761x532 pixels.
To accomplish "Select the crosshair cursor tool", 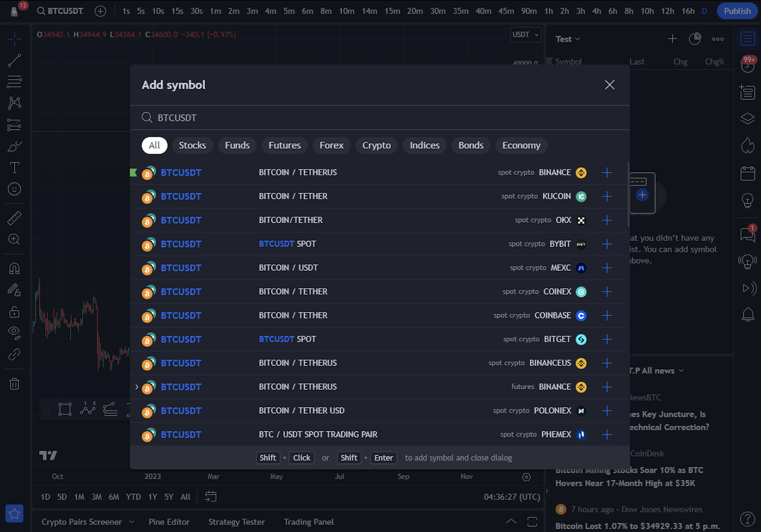I will tap(15, 39).
